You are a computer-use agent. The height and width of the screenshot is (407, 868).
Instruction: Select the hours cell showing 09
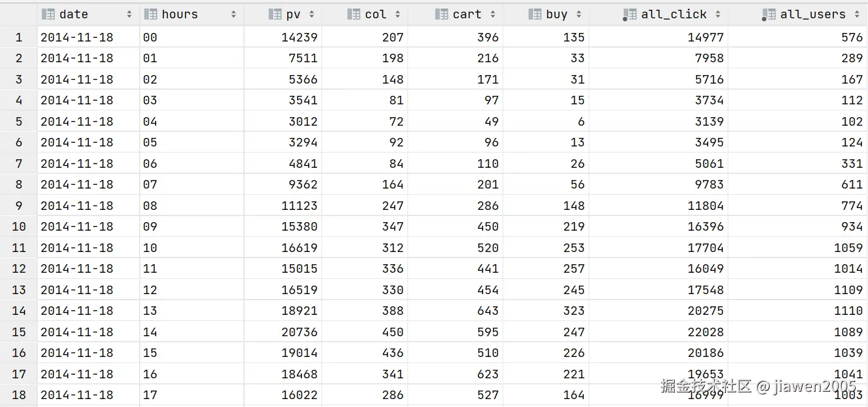pyautogui.click(x=150, y=226)
